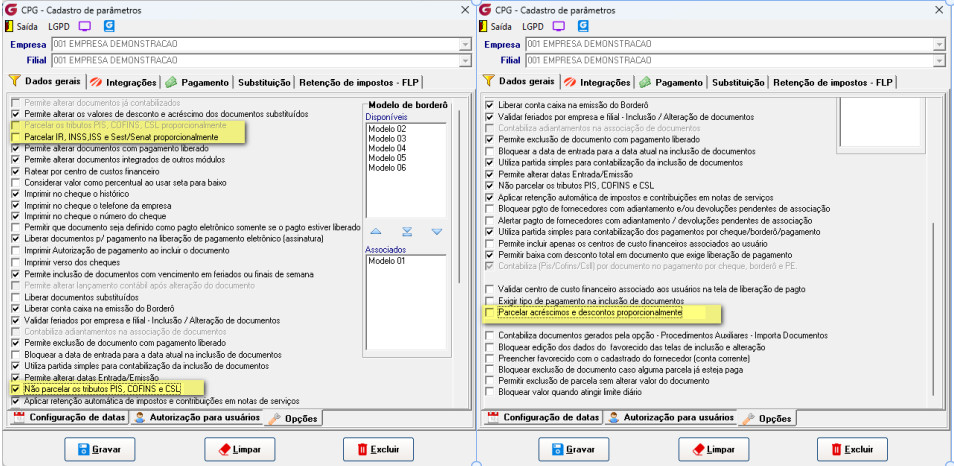Enable Liberar documentos substituídos checkbox

point(16,297)
